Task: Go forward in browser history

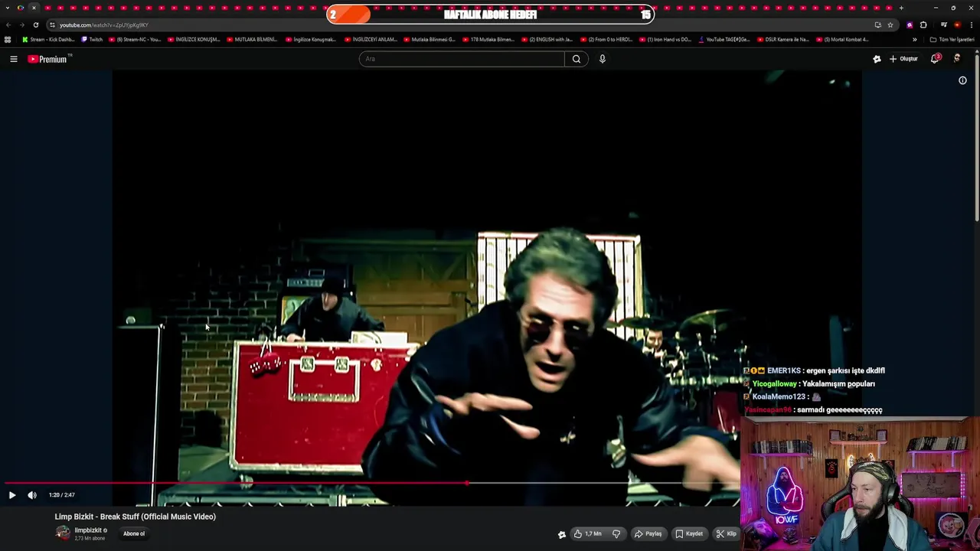Action: click(x=21, y=25)
